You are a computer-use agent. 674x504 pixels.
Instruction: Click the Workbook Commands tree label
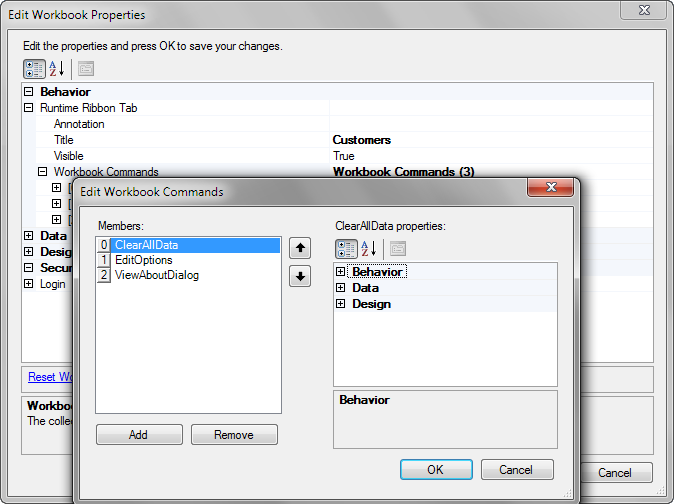106,171
